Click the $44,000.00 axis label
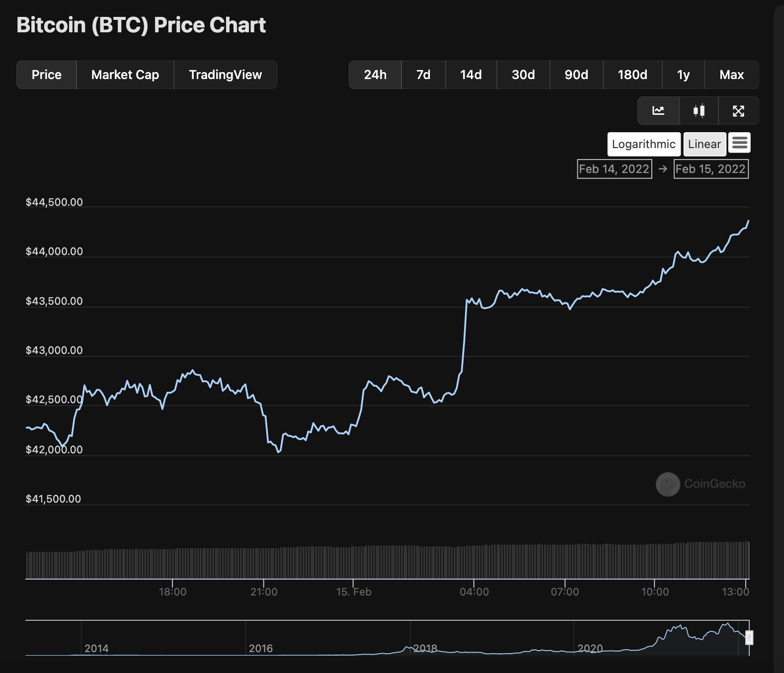Viewport: 784px width, 673px height. [54, 251]
